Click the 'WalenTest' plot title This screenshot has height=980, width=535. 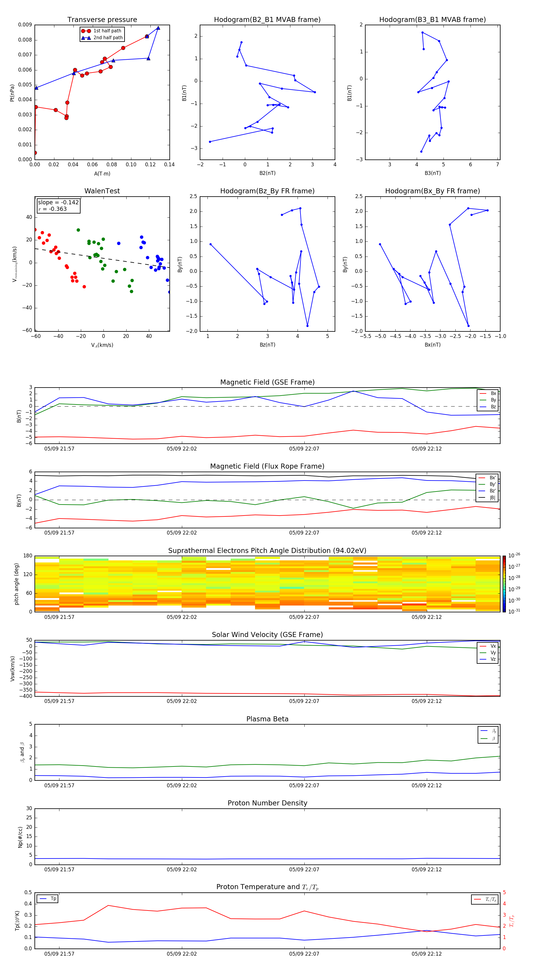click(x=102, y=191)
